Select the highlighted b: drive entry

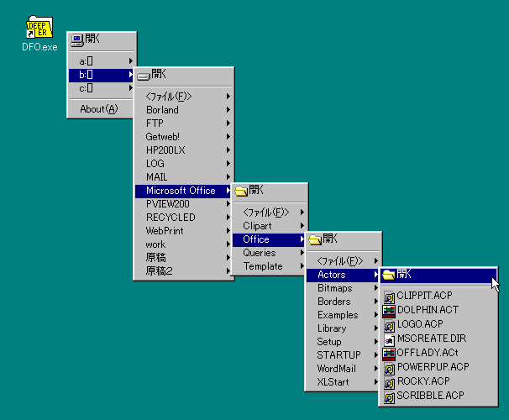point(102,75)
